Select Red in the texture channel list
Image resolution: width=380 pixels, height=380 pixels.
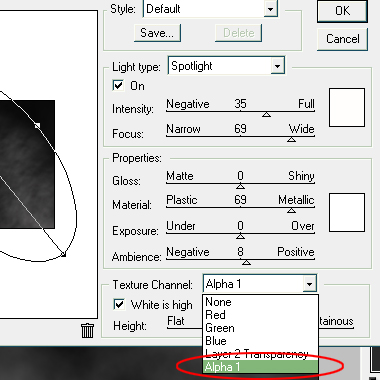pos(260,315)
